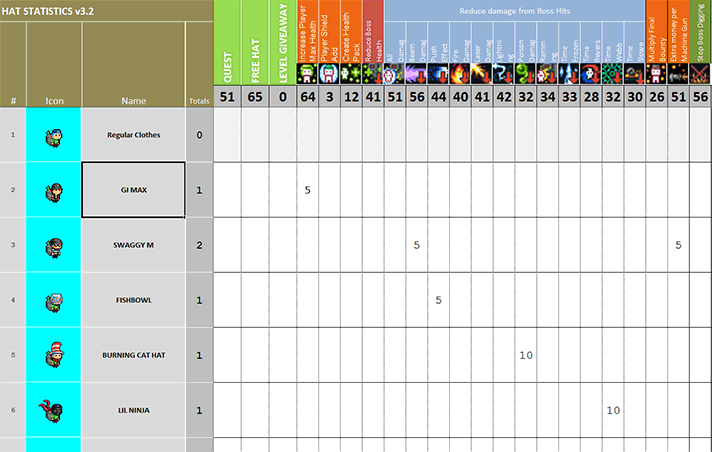Click the Push Effect total '44' cell
712x452 pixels.
[x=438, y=96]
